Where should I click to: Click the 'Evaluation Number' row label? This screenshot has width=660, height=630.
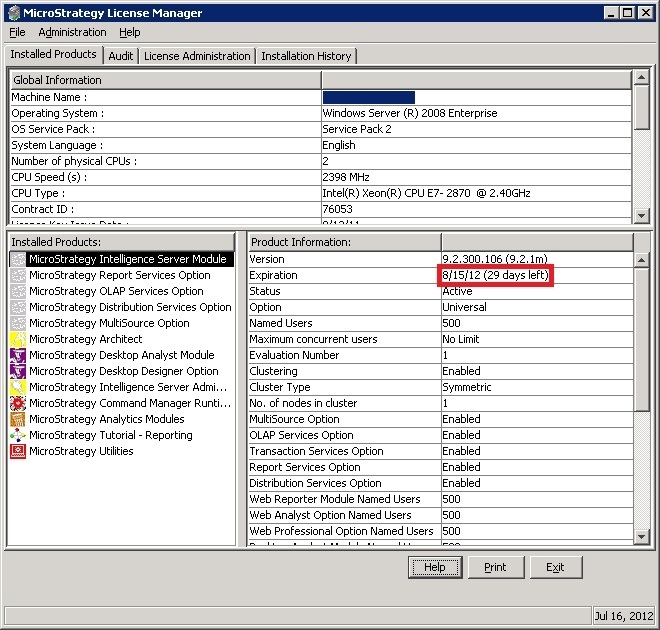294,355
